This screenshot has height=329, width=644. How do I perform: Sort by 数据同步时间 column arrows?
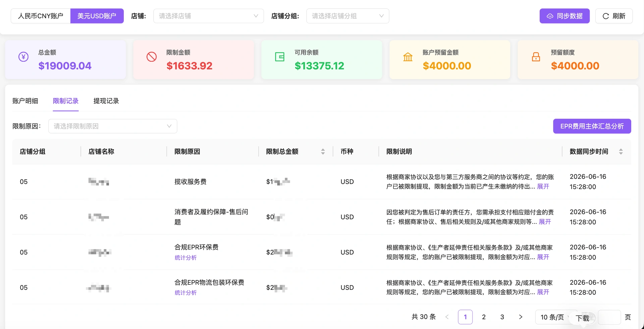pos(621,152)
